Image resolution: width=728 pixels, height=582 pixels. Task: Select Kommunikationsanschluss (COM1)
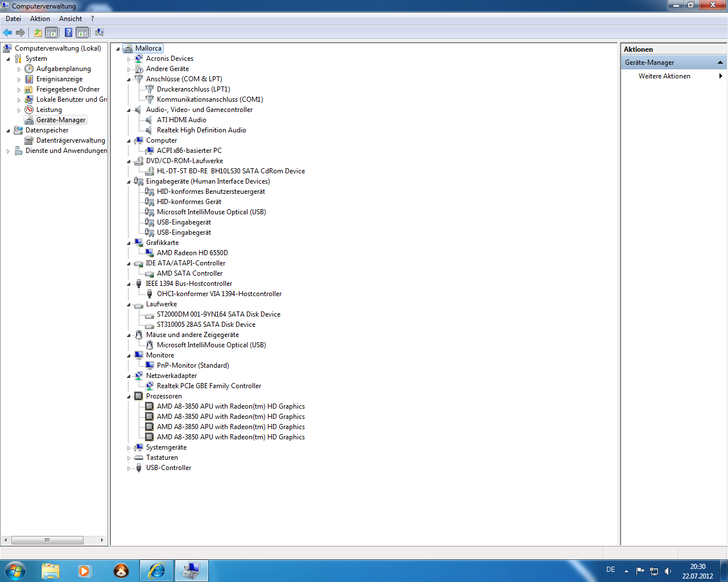[210, 99]
